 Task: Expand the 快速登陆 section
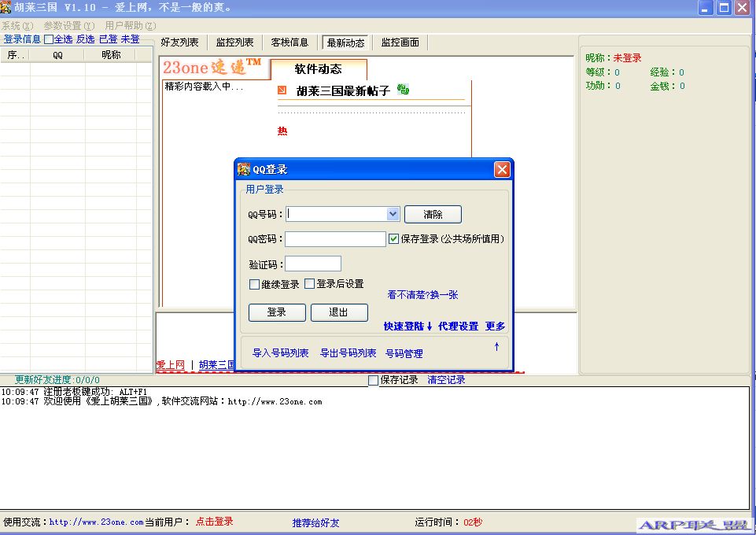[408, 327]
